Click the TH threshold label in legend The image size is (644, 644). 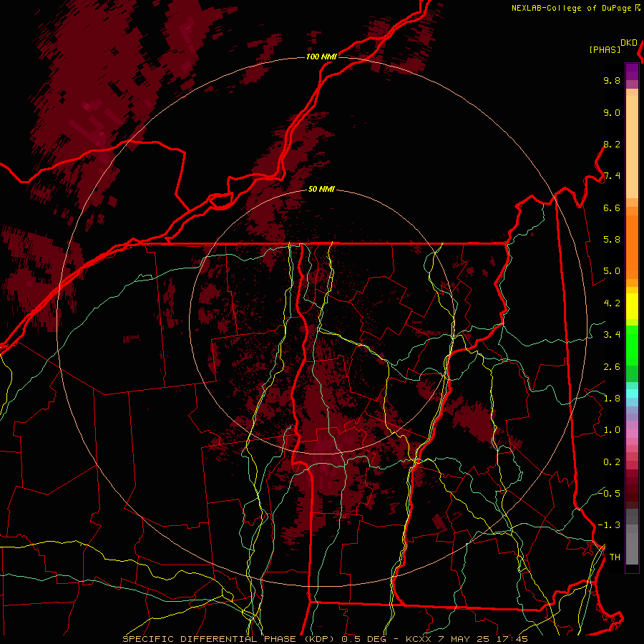tap(615, 557)
